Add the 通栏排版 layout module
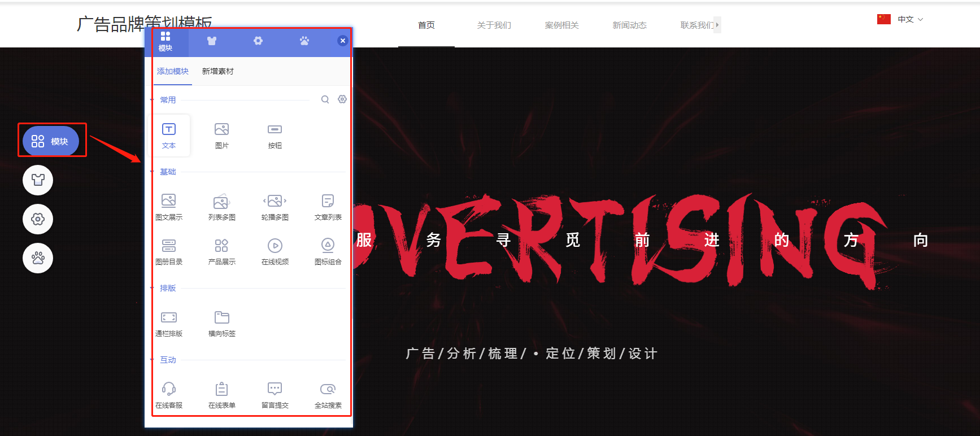 (x=169, y=324)
